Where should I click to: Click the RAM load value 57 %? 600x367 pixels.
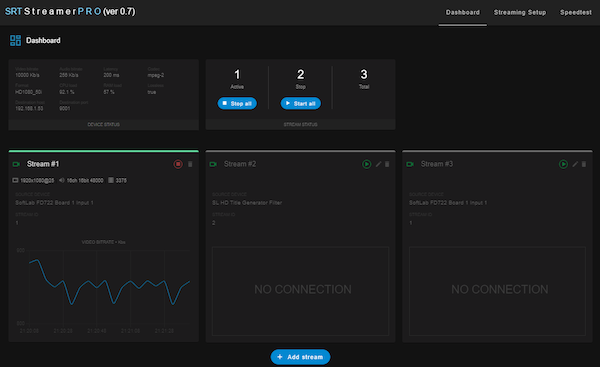point(109,92)
